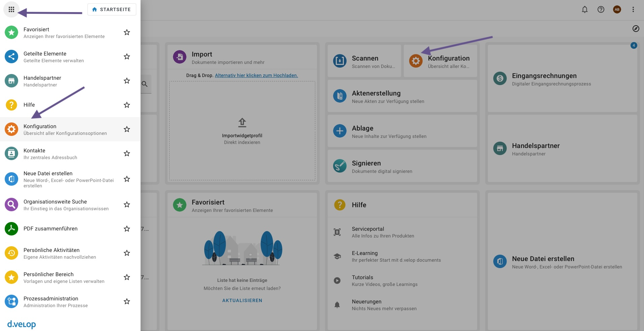Click the app grid menu icon

click(11, 9)
